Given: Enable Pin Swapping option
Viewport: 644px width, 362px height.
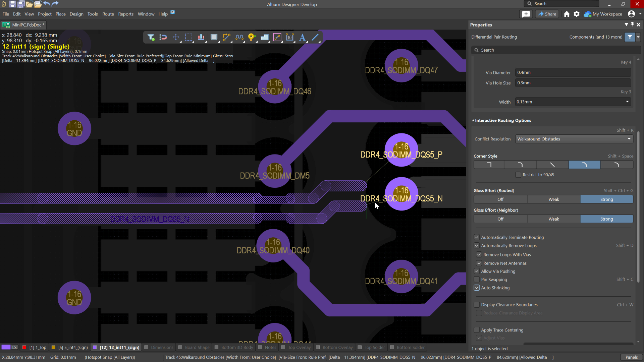Looking at the screenshot, I should [x=477, y=280].
